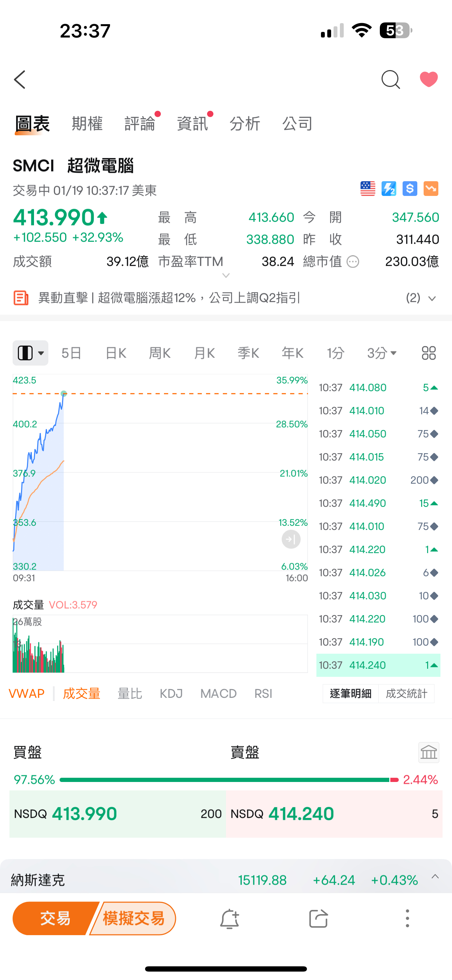Image resolution: width=452 pixels, height=980 pixels.
Task: Tap the 414.490 trade row
Action: tap(378, 503)
